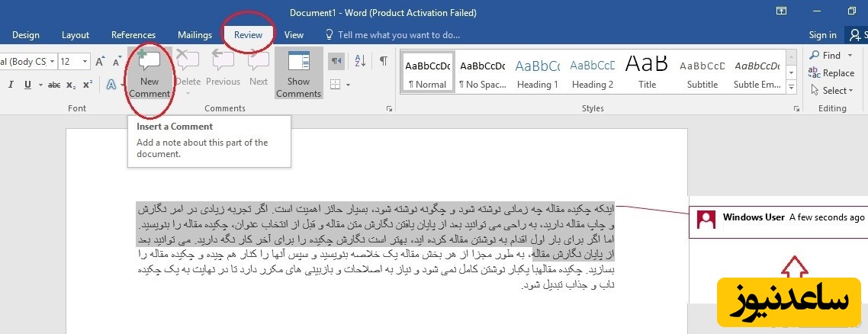
Task: Apply No Spacing style
Action: [x=482, y=72]
